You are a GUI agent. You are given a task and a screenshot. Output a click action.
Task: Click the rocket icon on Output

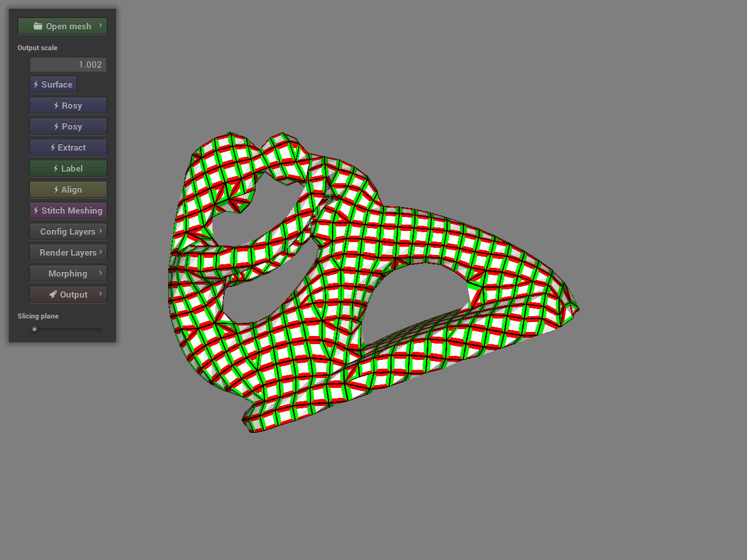click(x=53, y=295)
